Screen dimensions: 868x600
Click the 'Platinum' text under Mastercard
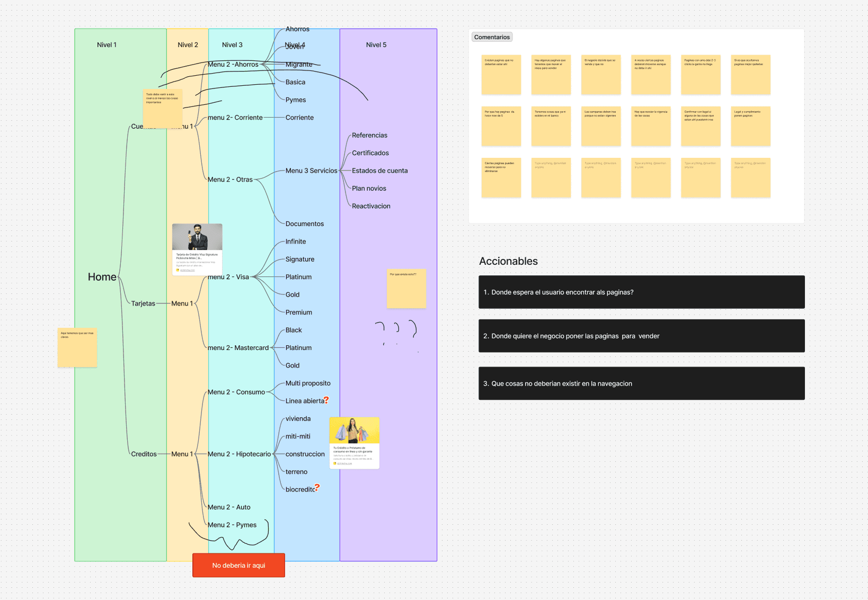tap(298, 348)
